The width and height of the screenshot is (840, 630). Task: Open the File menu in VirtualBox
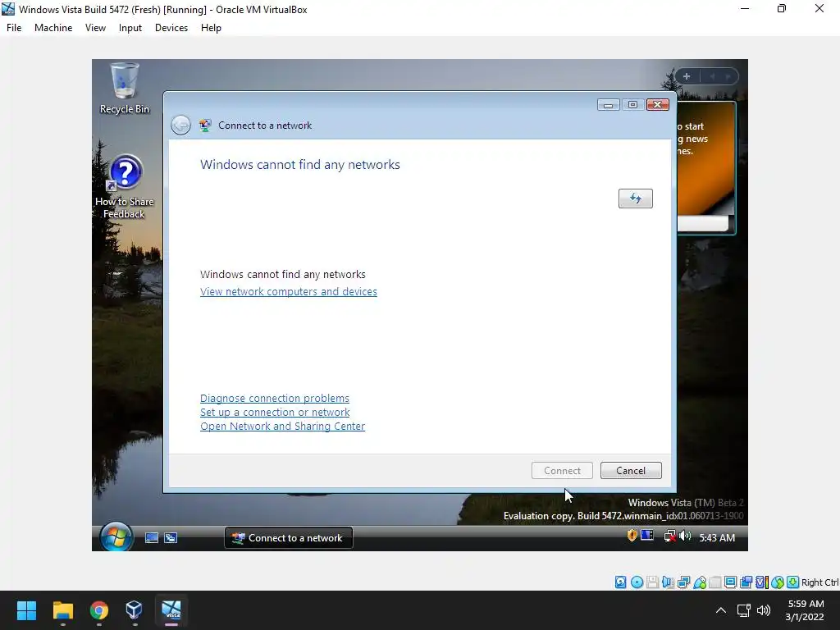(14, 28)
